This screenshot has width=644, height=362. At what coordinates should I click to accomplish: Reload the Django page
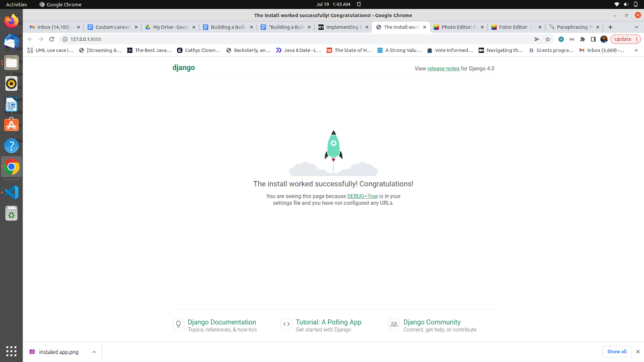click(x=52, y=39)
